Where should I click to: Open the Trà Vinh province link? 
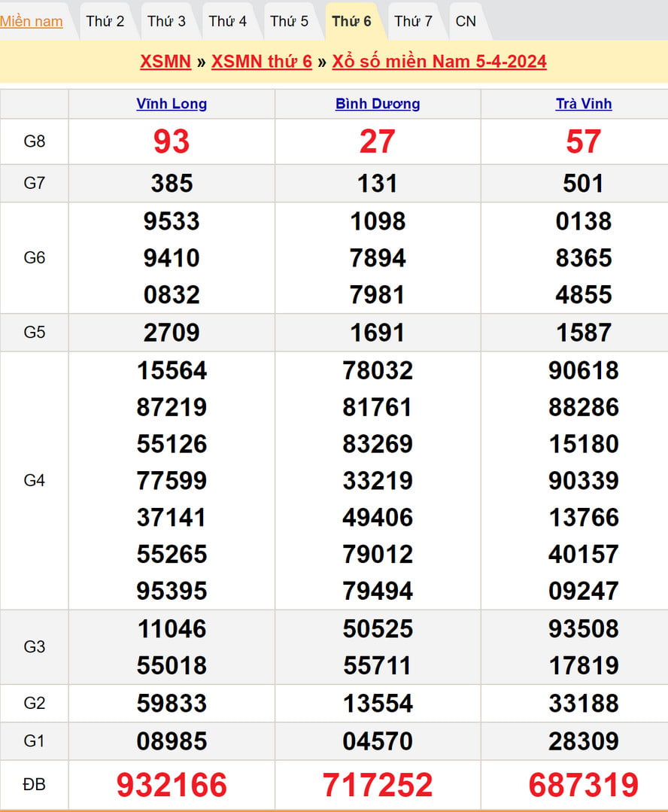[x=584, y=104]
